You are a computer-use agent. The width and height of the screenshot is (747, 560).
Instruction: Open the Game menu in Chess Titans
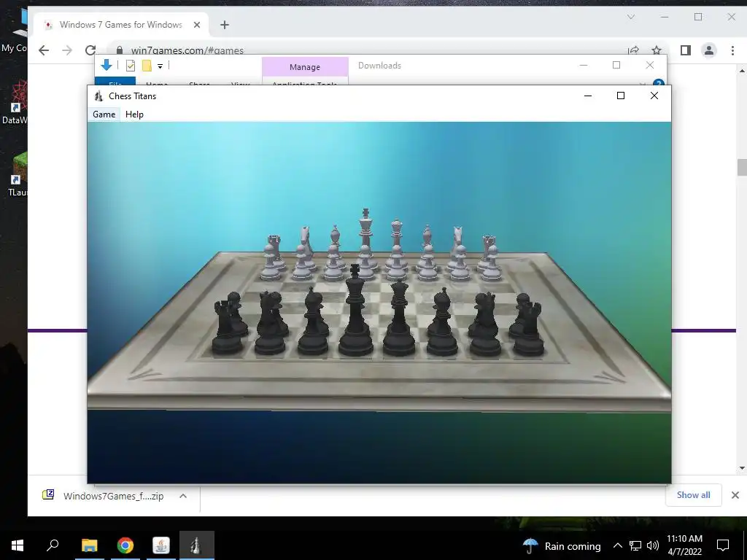click(x=104, y=114)
